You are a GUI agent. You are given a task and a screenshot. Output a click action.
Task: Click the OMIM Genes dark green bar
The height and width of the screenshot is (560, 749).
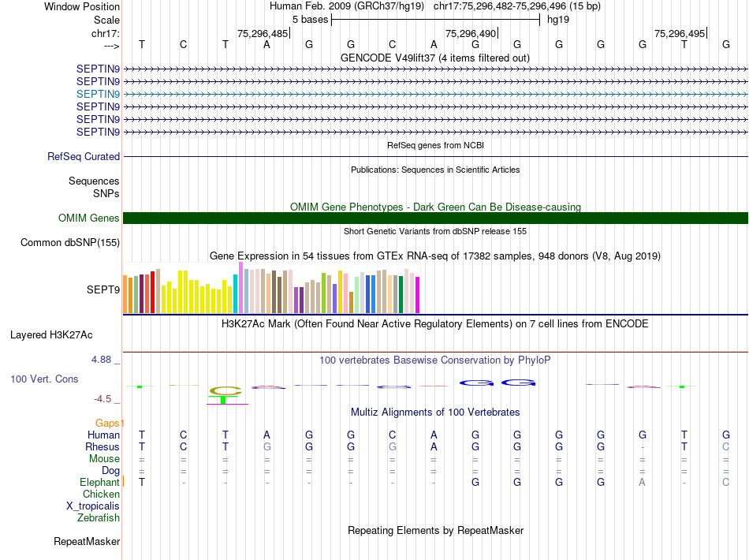[x=435, y=218]
